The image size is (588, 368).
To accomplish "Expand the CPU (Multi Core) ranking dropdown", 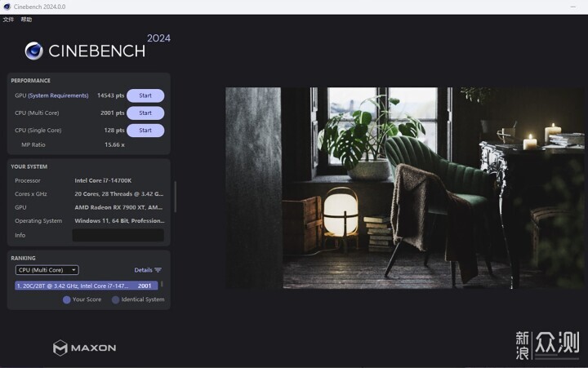I will (47, 270).
